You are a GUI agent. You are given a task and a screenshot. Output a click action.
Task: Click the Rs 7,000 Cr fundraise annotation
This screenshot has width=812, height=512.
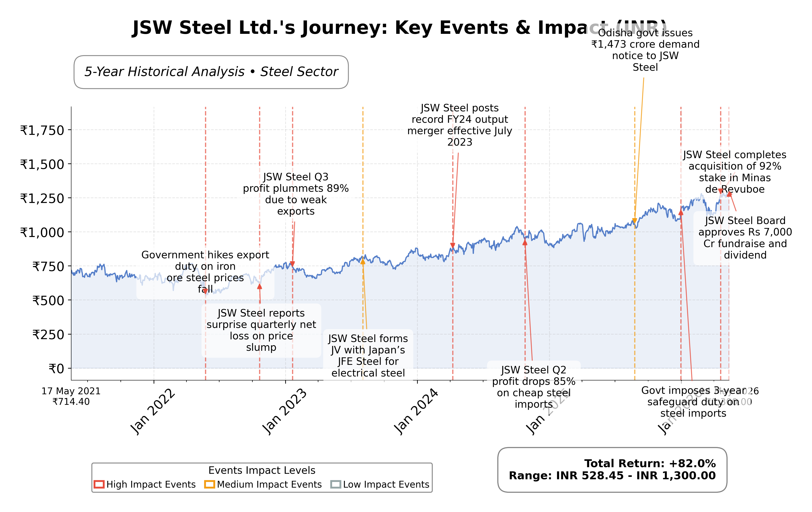point(745,238)
